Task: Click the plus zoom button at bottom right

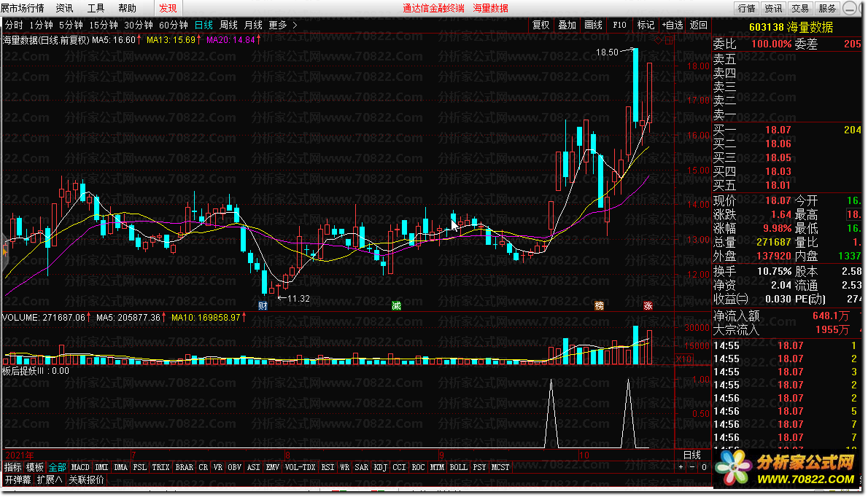Action: 681,467
